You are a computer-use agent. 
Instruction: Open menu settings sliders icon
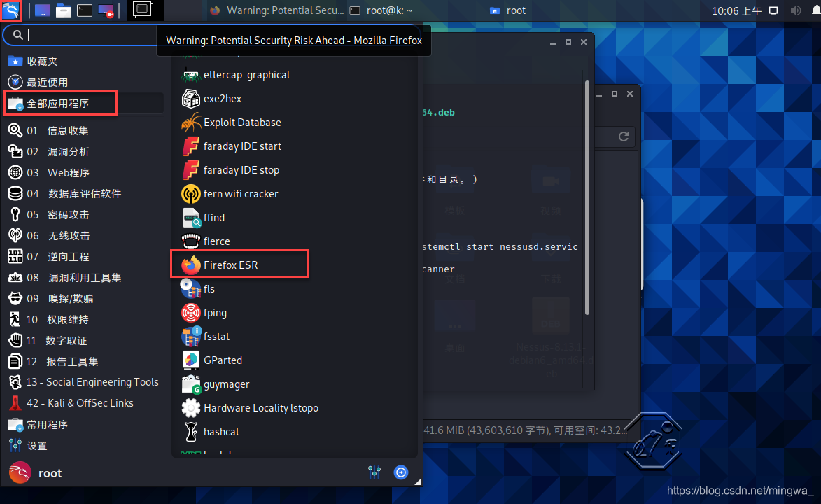(x=374, y=472)
